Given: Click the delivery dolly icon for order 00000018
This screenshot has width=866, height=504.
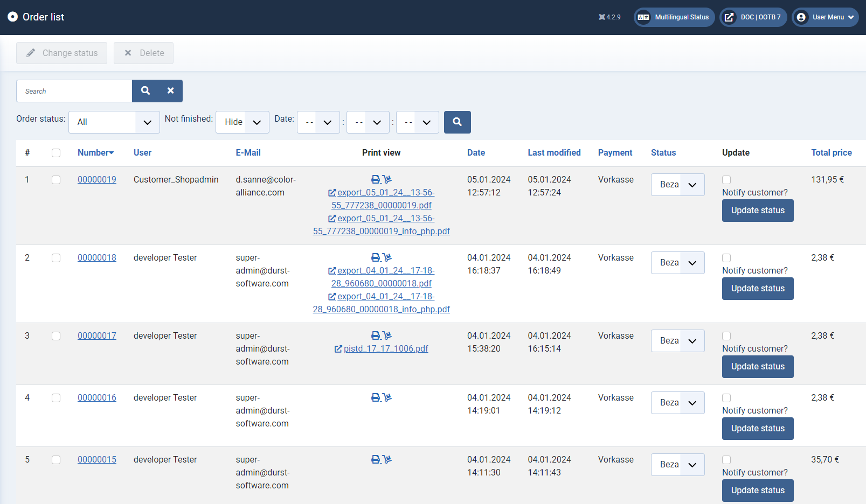Looking at the screenshot, I should pyautogui.click(x=387, y=257).
